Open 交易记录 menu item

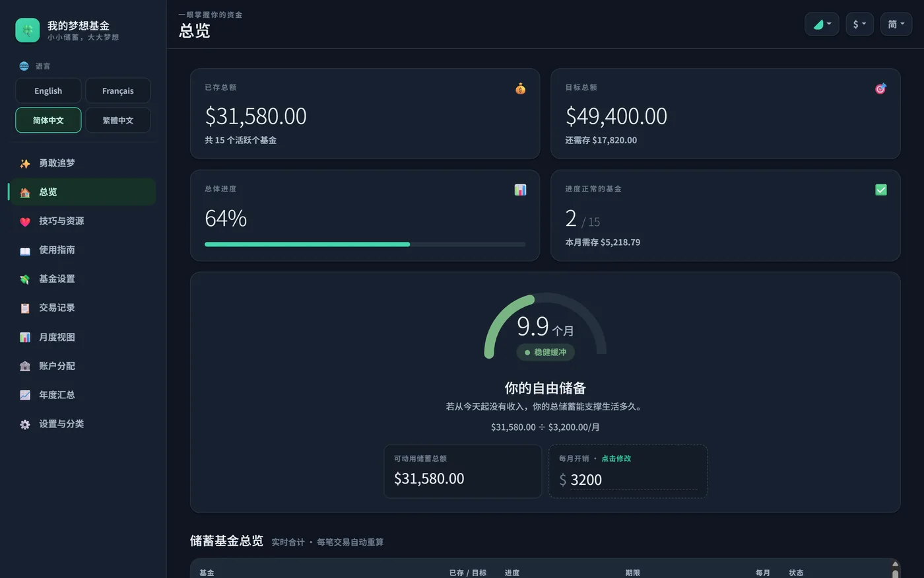82,308
